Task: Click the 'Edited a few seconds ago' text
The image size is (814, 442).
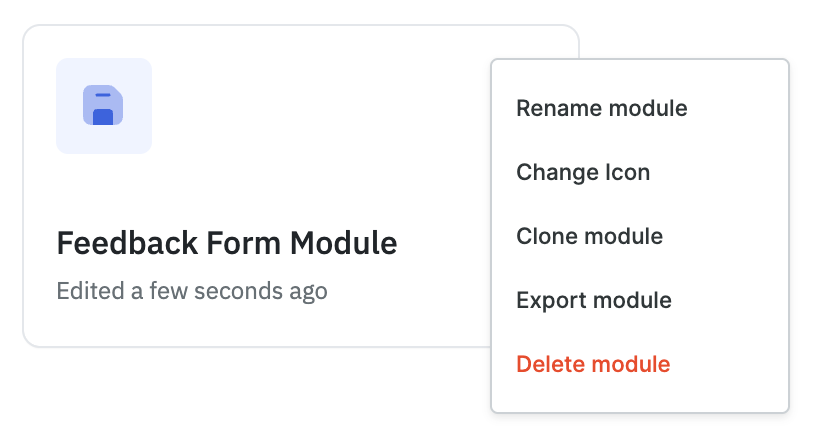Action: (x=192, y=292)
